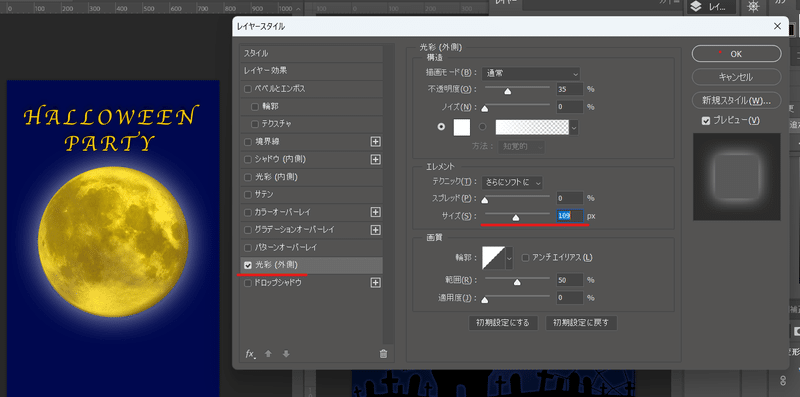Select the gradient radio button
The height and width of the screenshot is (397, 800).
[x=482, y=127]
